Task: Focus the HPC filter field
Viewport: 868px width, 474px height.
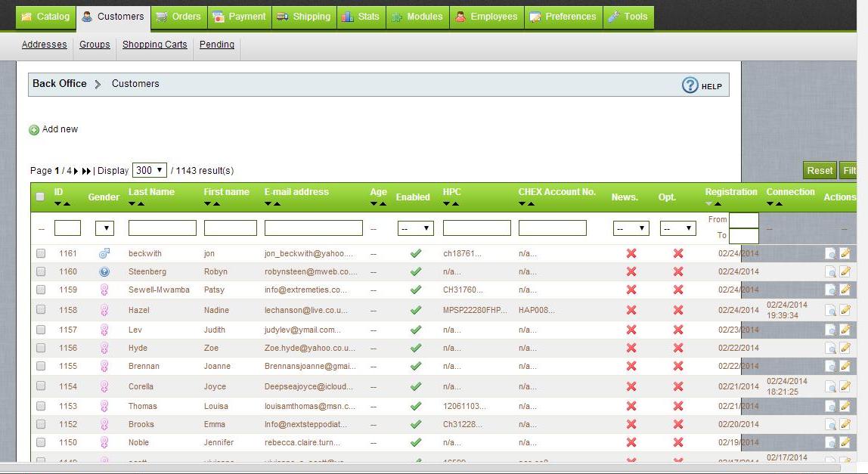Action: tap(476, 228)
